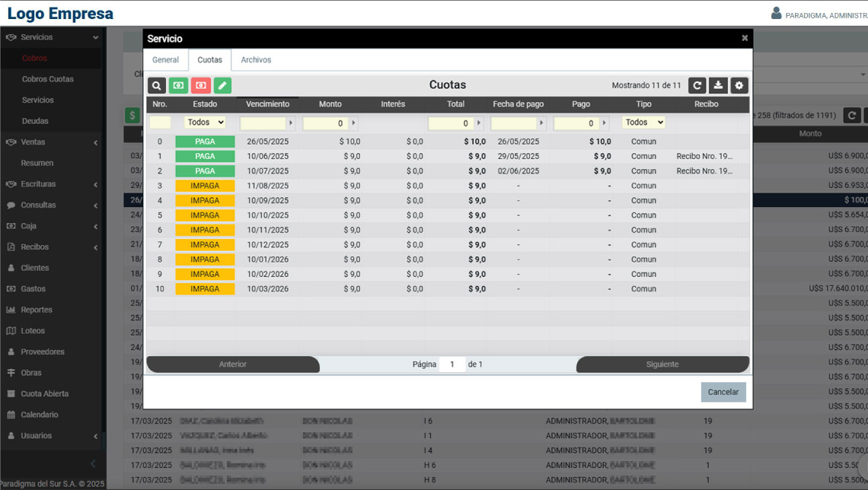Close the Servicio dialog with X

tap(745, 38)
